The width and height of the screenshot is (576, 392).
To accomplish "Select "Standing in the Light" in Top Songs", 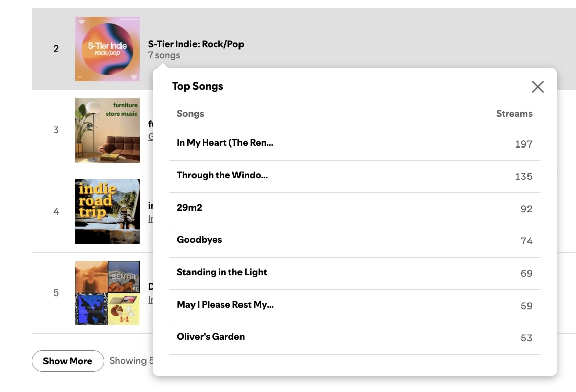I will click(222, 272).
